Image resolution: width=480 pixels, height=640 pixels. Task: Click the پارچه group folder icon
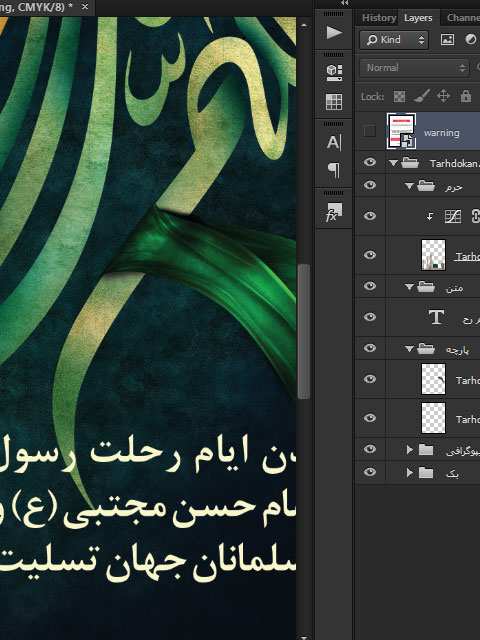(x=426, y=349)
